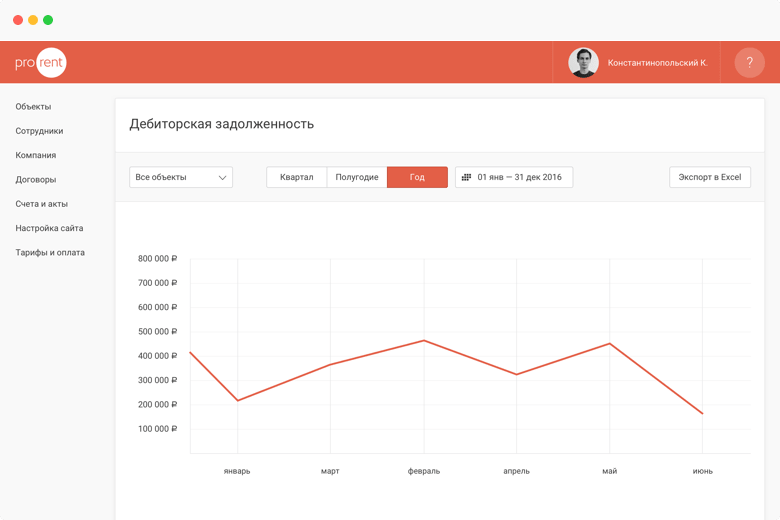Image resolution: width=780 pixels, height=520 pixels.
Task: Click the prorent logo
Action: (40, 63)
